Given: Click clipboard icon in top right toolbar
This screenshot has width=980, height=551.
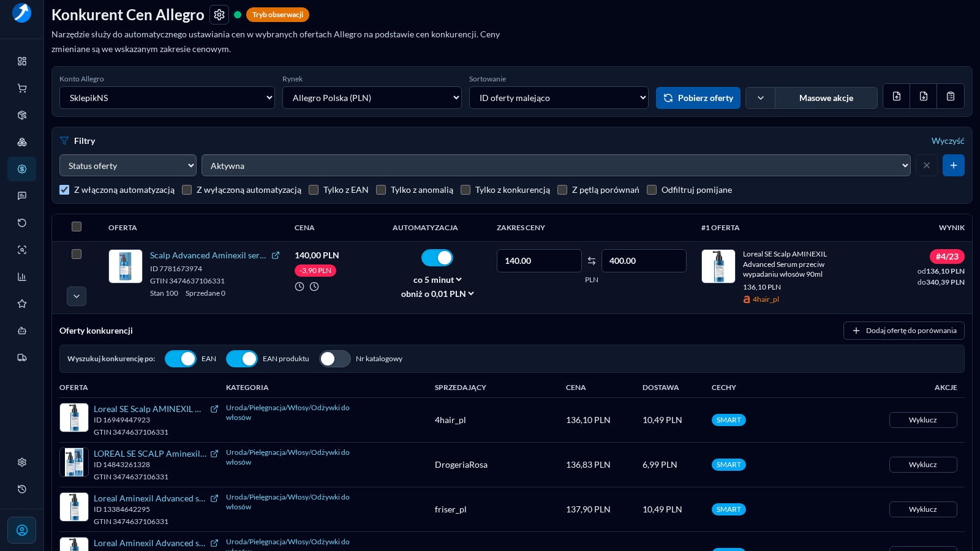Looking at the screenshot, I should 951,97.
